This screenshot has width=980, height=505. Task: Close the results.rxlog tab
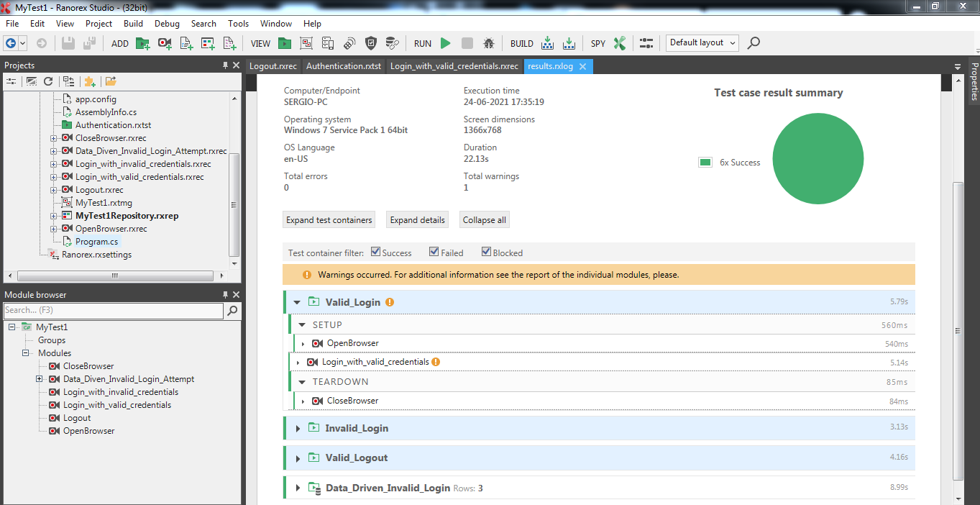pyautogui.click(x=583, y=67)
